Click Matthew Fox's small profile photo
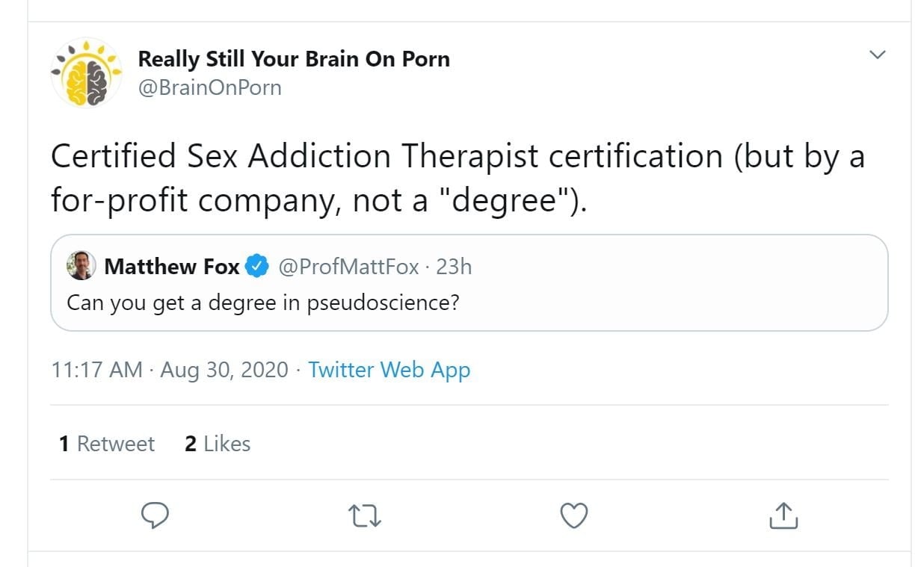924x567 pixels. pos(81,266)
